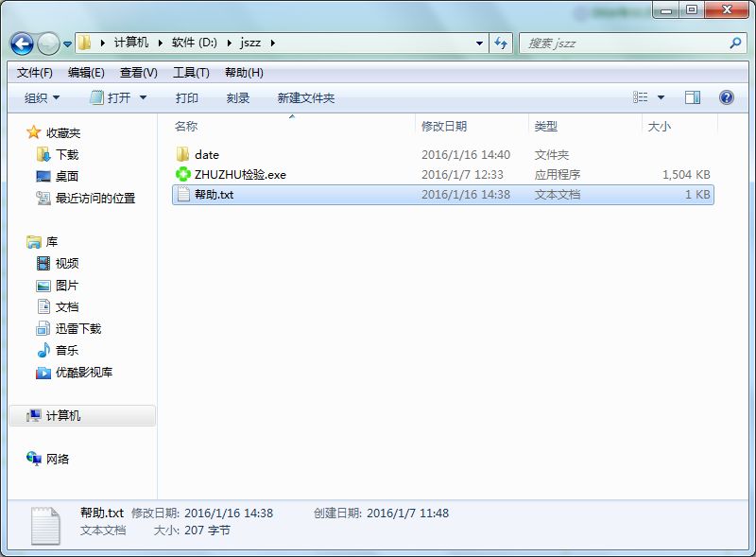756x557 pixels.
Task: Select the 帮助.txt text file
Action: [213, 195]
